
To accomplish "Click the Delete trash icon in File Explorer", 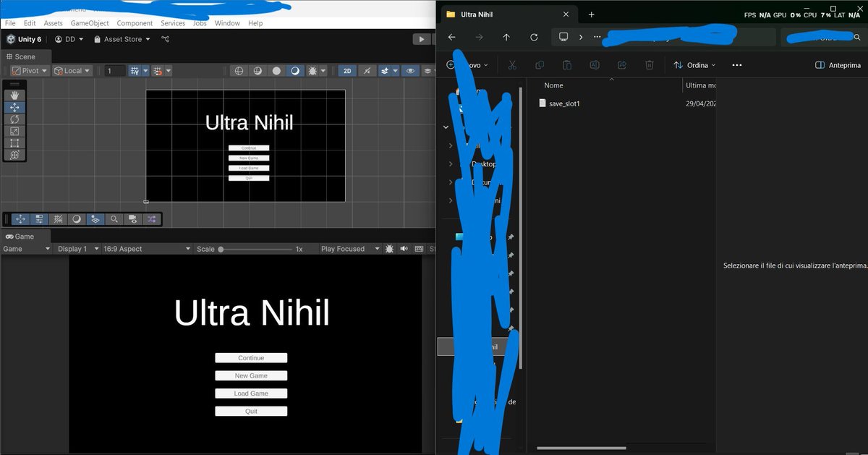I will coord(650,65).
